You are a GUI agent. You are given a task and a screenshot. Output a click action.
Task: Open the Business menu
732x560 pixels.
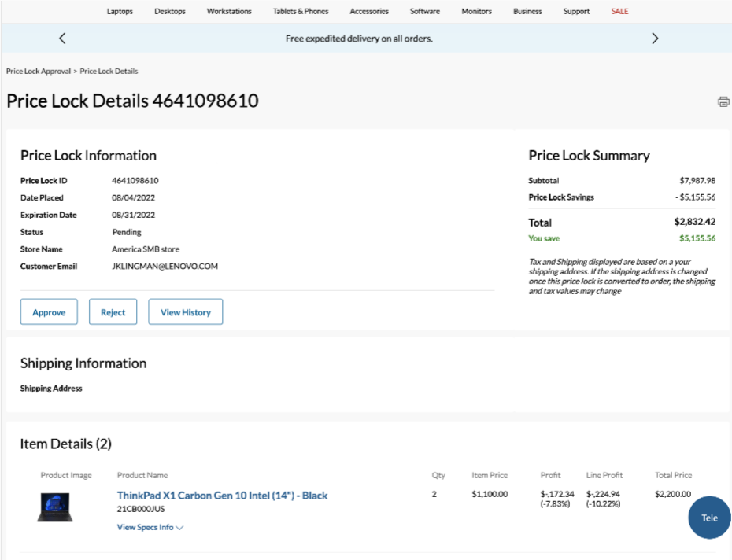[527, 11]
